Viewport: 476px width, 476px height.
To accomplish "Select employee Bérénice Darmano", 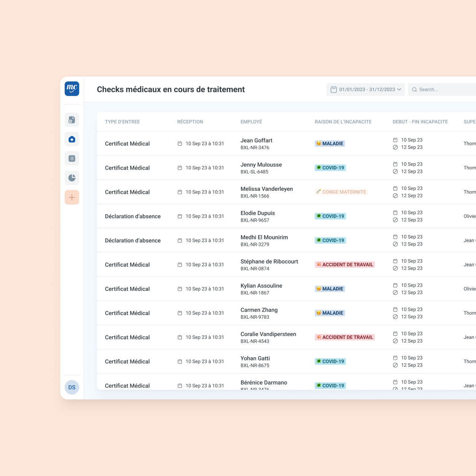I will (x=264, y=382).
